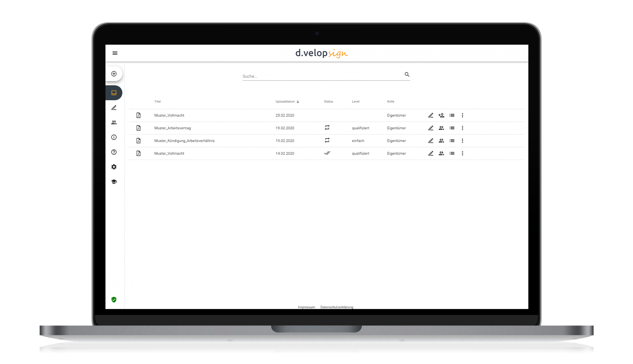Open the sign pen icon in the sidebar
Screen dimensions: 633x364
114,108
